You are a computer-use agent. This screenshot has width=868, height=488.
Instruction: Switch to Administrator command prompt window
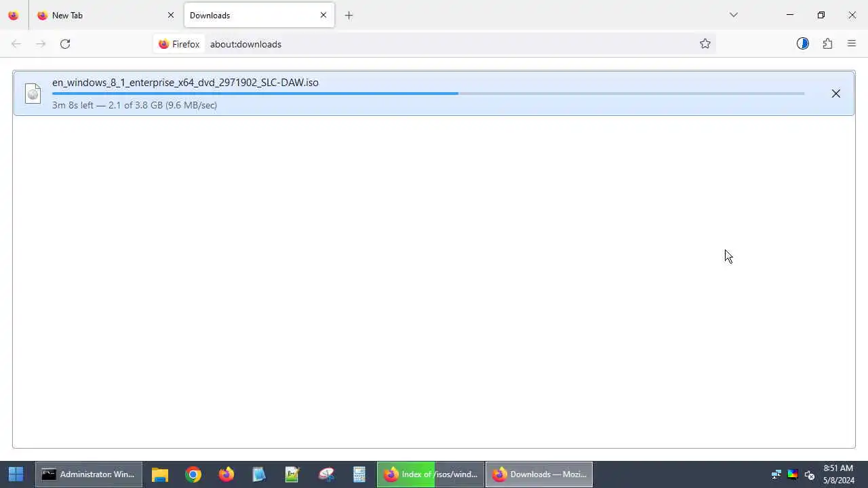pos(89,474)
